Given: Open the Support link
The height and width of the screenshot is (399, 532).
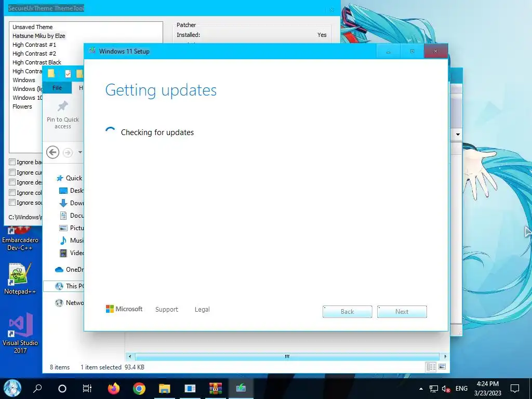Looking at the screenshot, I should (x=167, y=310).
